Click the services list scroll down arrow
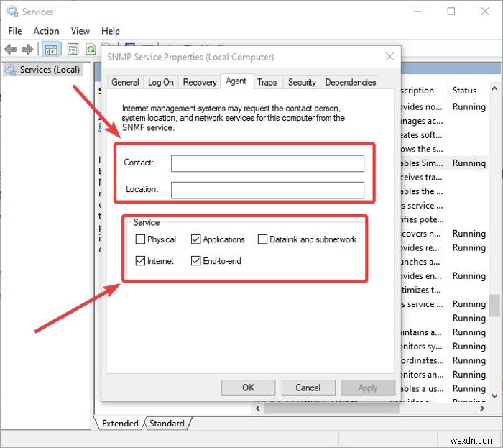 (x=494, y=396)
